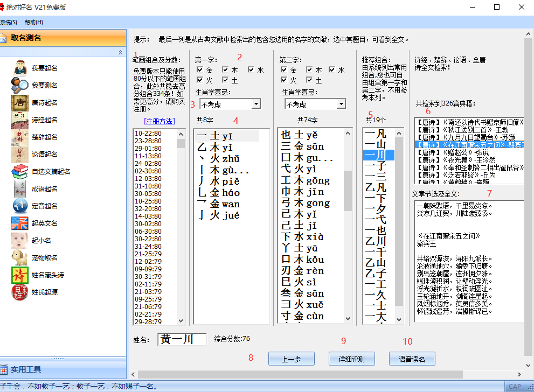Open the 帮助(H) menu
Viewport: 534px width, 392px height.
(33, 22)
